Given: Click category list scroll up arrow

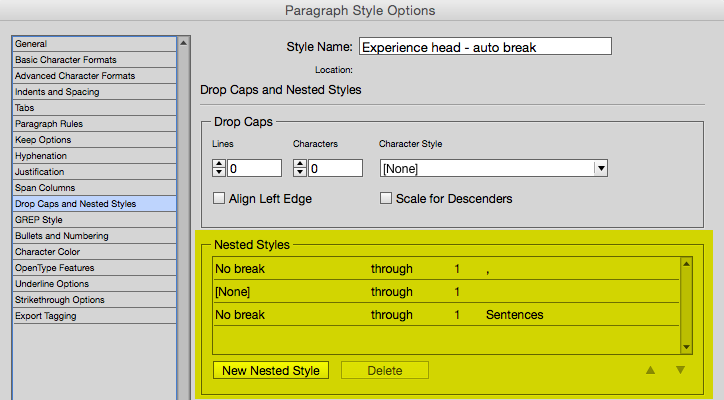Looking at the screenshot, I should click(x=183, y=43).
